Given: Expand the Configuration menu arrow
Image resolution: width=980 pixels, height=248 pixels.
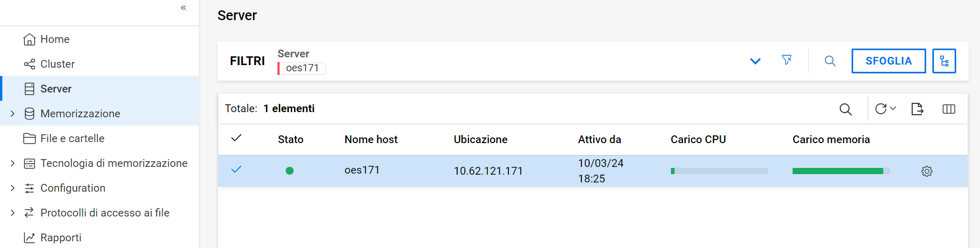Looking at the screenshot, I should pyautogui.click(x=12, y=188).
